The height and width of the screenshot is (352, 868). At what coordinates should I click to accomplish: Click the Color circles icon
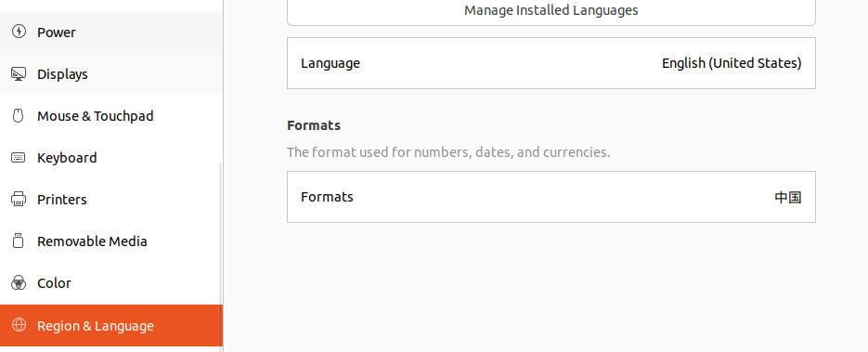(19, 283)
